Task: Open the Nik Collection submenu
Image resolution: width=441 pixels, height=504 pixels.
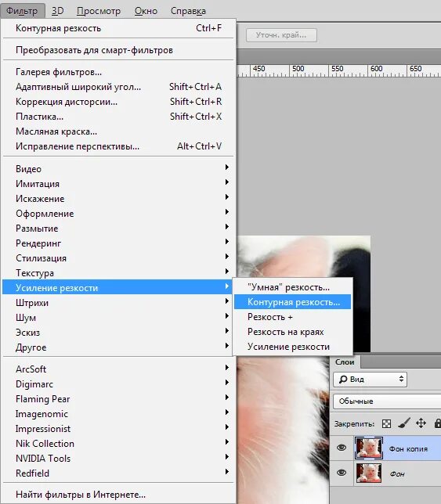Action: (x=117, y=444)
